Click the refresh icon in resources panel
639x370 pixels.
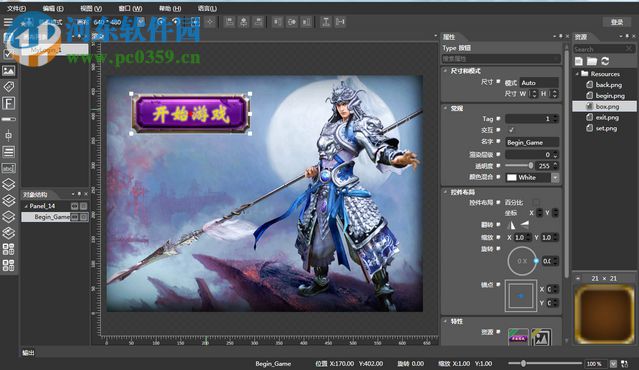(x=605, y=62)
